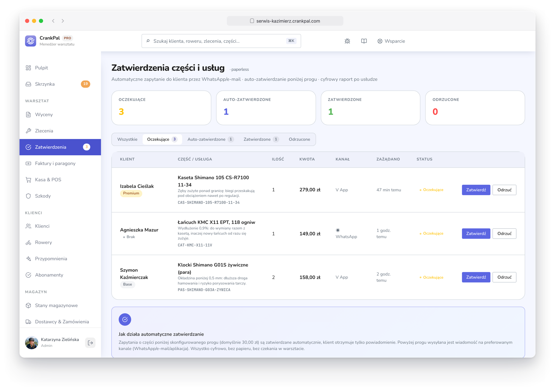Open Przypomnienia in sidebar

click(60, 259)
